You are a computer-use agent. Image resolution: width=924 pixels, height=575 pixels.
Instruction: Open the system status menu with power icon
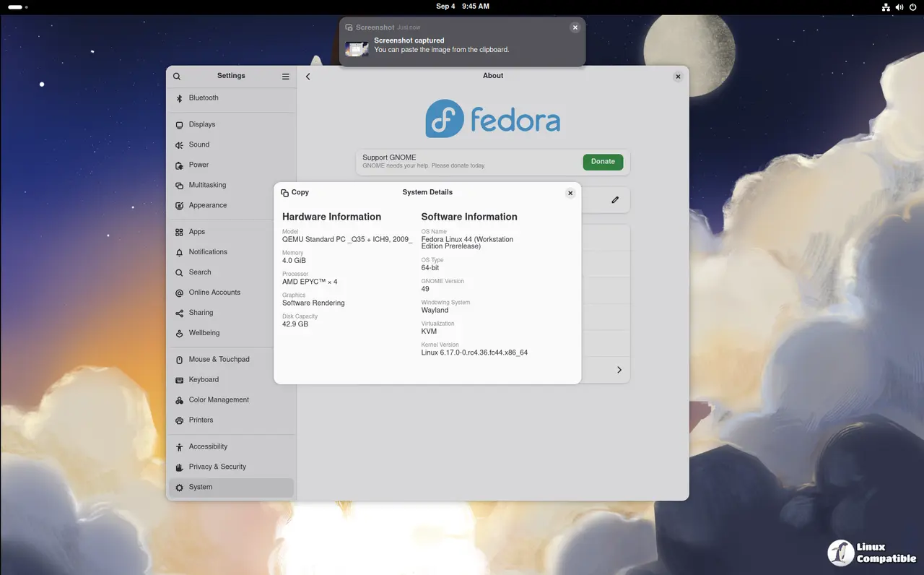[912, 7]
